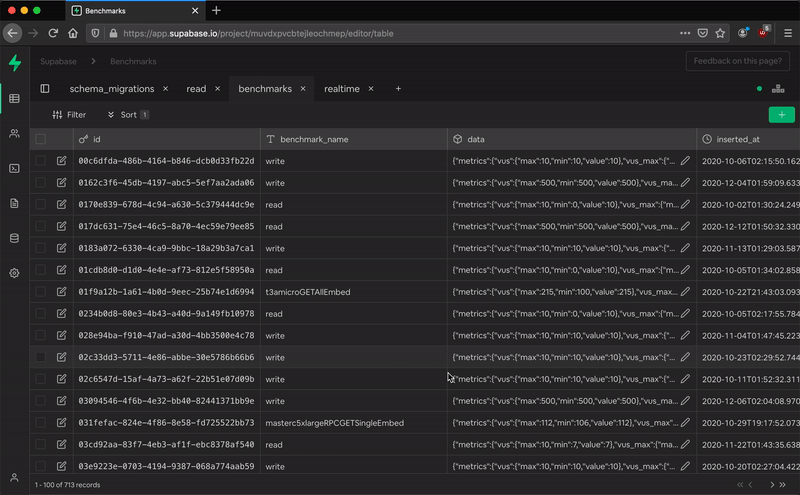The image size is (800, 495).
Task: Open the SQL terminal sidebar icon
Action: pyautogui.click(x=14, y=168)
